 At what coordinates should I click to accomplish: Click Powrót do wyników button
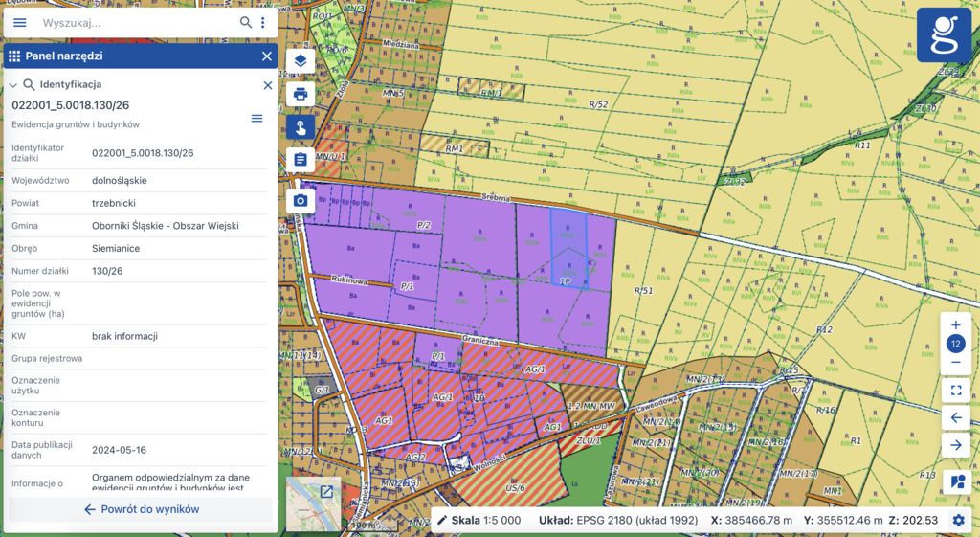142,509
